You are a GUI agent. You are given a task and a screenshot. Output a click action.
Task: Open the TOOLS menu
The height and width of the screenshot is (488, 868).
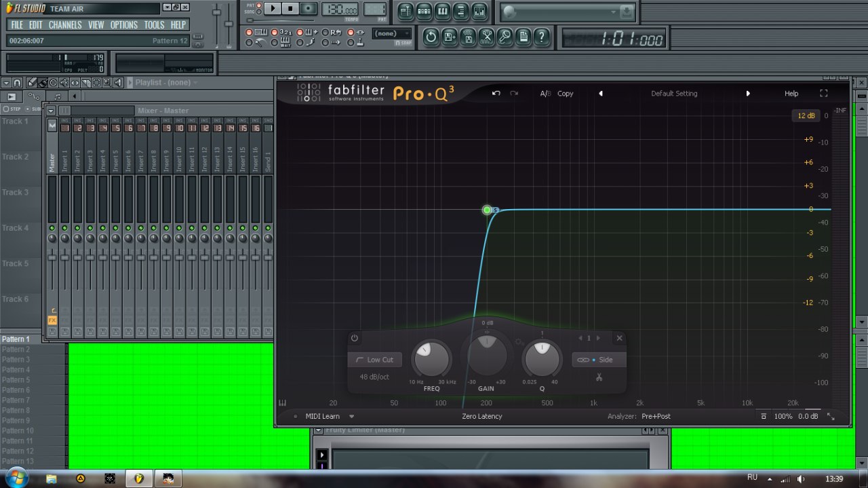coord(154,25)
